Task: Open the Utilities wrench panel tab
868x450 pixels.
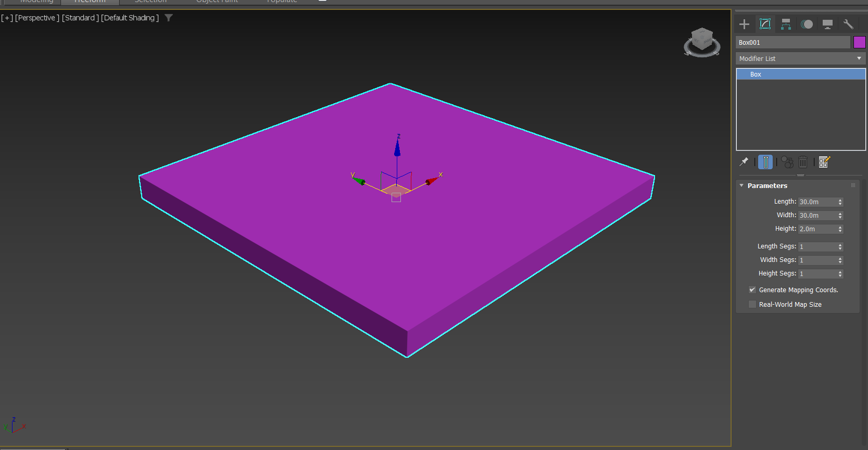Action: 848,24
